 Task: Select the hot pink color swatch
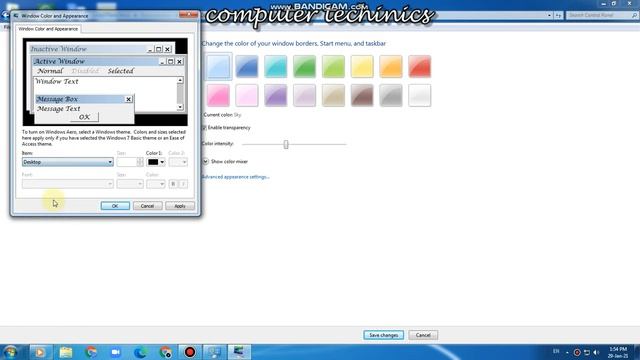coord(218,95)
